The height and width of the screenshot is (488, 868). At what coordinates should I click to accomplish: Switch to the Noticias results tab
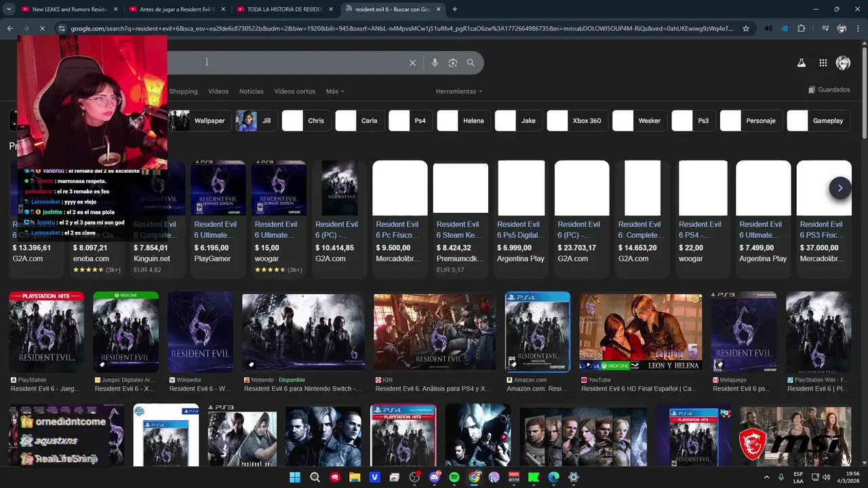[x=252, y=91]
